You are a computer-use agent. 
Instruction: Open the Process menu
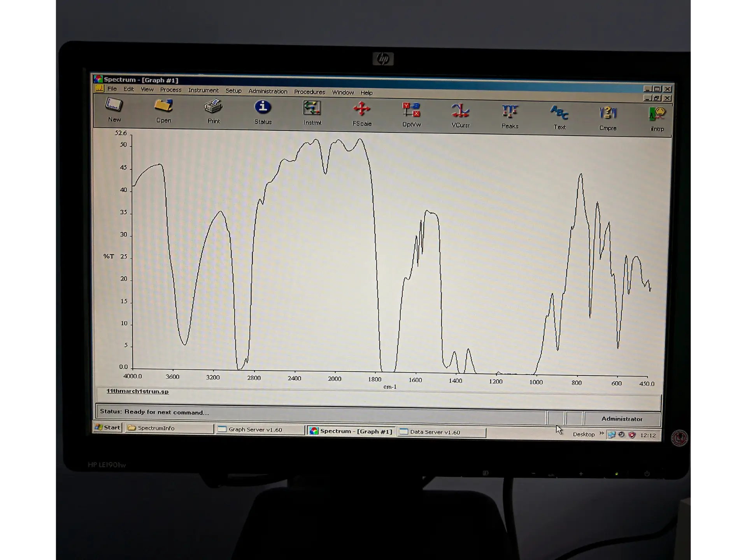[x=170, y=90]
